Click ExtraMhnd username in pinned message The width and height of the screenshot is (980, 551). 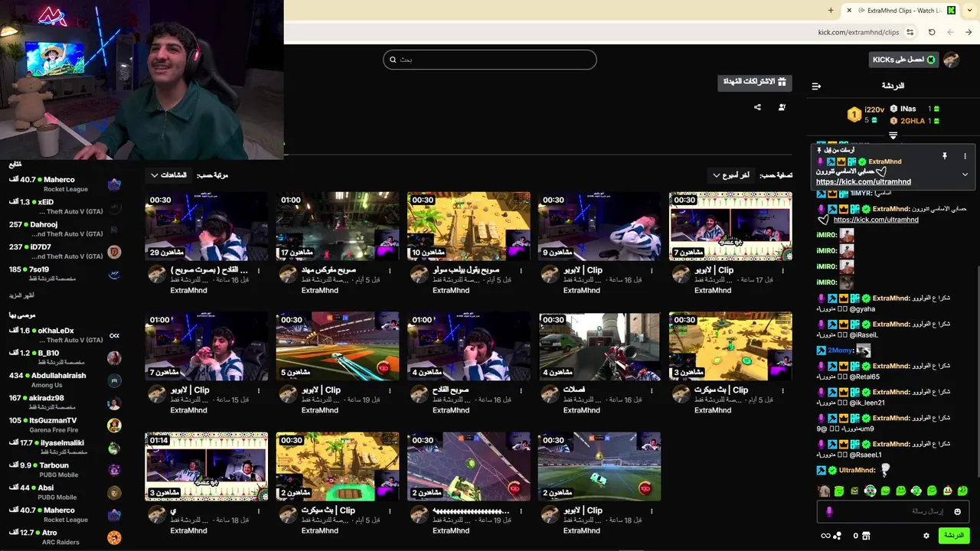point(885,161)
